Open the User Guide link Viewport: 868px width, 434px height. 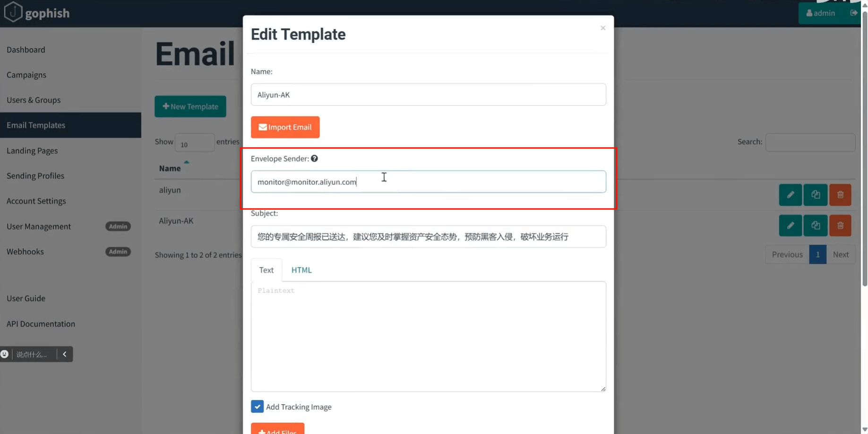point(26,298)
